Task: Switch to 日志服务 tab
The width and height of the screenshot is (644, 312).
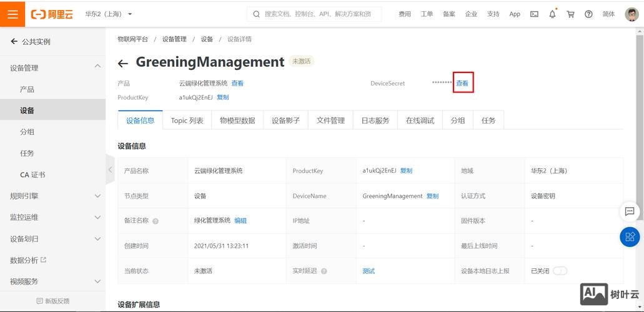Action: pos(375,120)
